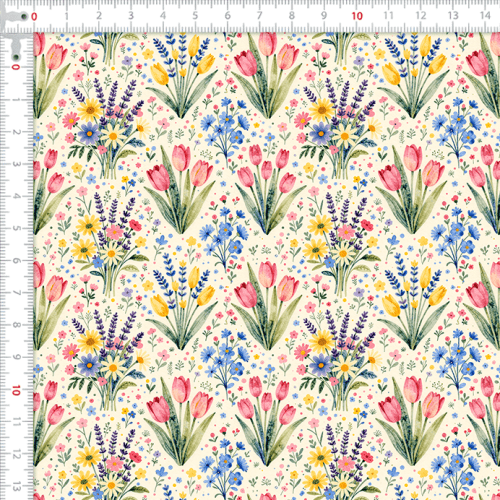This screenshot has height=500, width=500.
Task: Click the number 14 on the horizontal ruler
Action: (485, 15)
